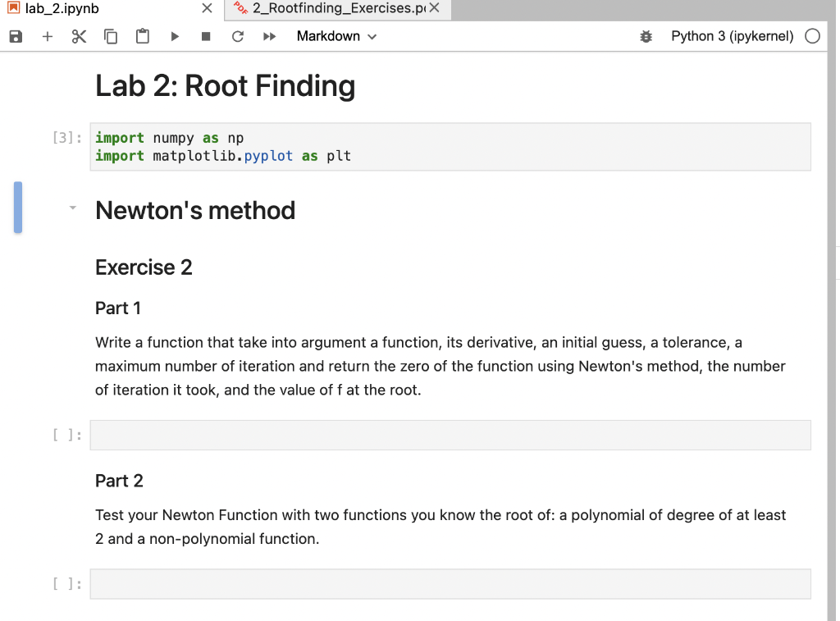This screenshot has width=840, height=621.
Task: Click the empty code cell under Part 1
Action: [x=450, y=435]
